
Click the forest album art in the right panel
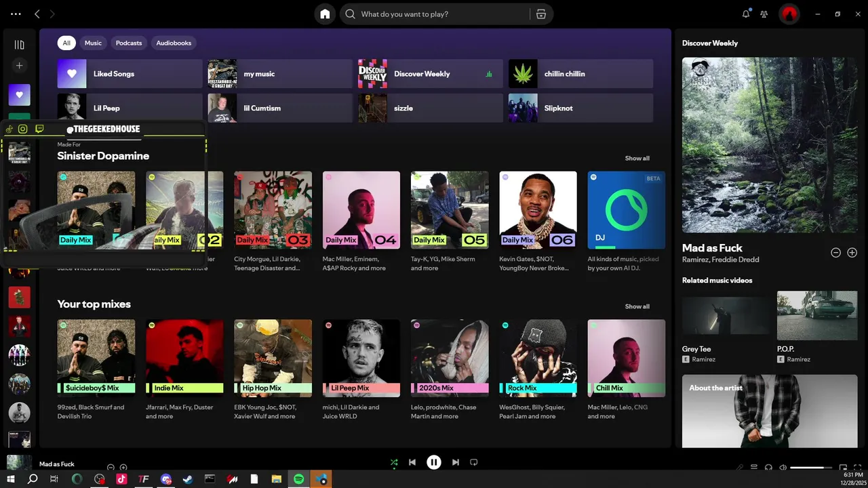pos(770,145)
